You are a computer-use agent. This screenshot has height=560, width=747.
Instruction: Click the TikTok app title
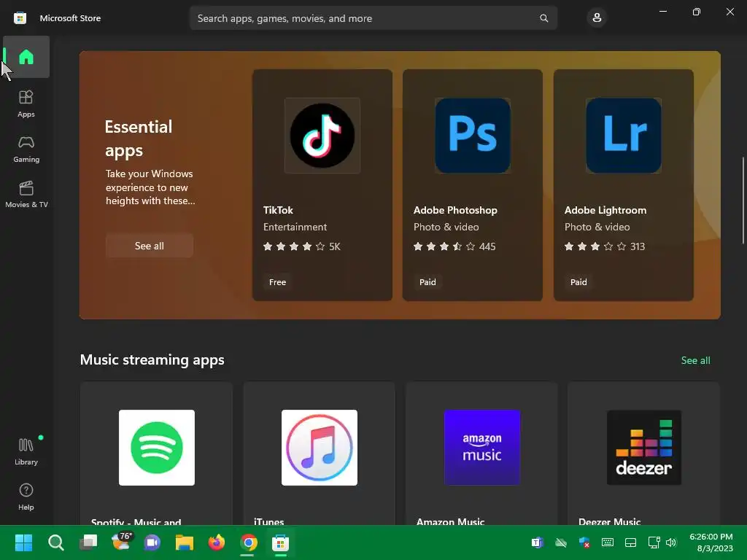[x=278, y=210]
